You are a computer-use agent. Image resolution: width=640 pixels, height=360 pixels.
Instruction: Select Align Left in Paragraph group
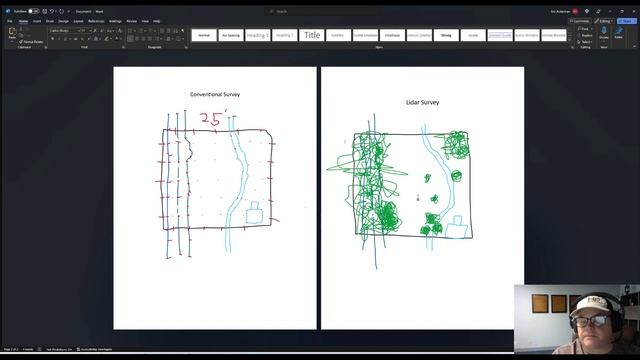(x=130, y=39)
